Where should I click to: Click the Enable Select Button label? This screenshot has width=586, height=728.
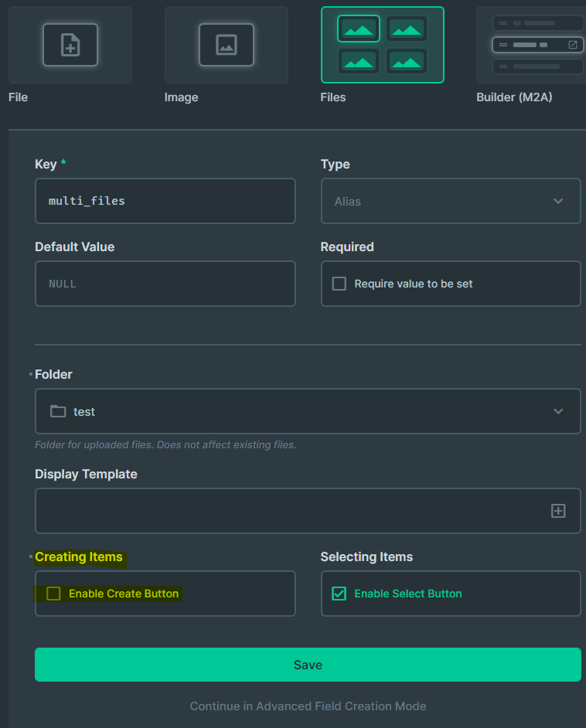pos(407,594)
